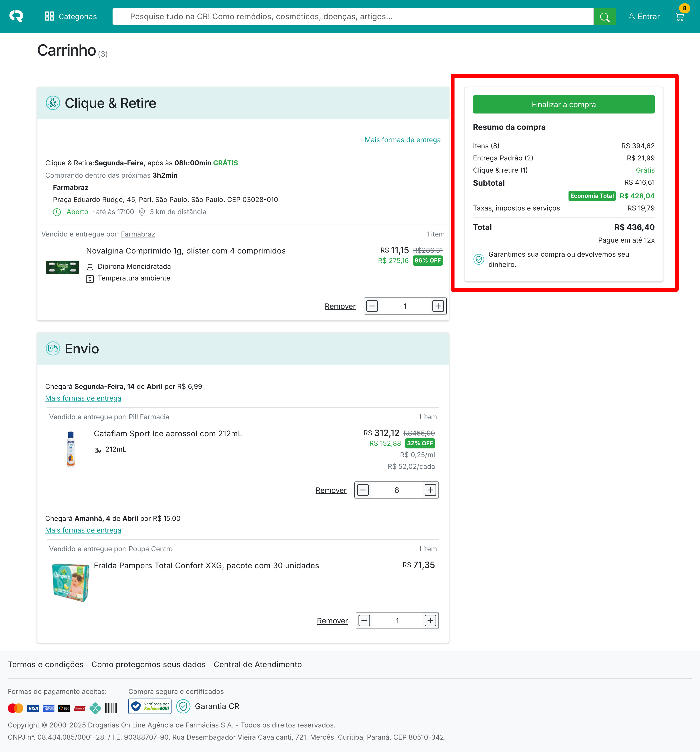
Task: Remove the Novalgina item from cart
Action: 340,306
